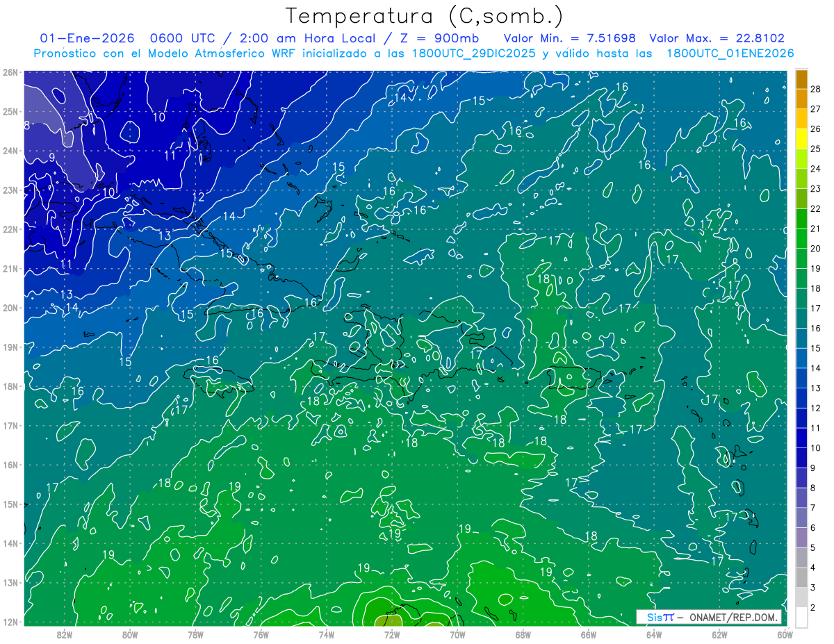
Task: Click the 14N latitude axis label
Action: coord(10,543)
